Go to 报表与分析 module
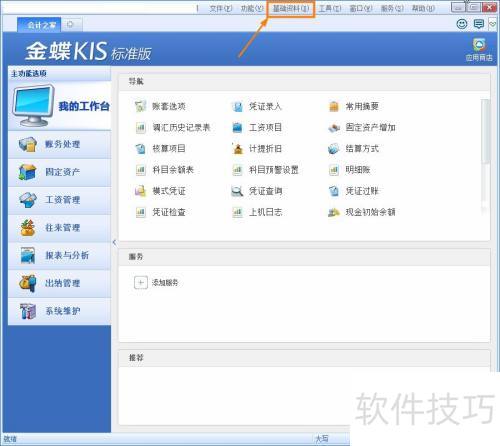500x446 pixels. [60, 255]
